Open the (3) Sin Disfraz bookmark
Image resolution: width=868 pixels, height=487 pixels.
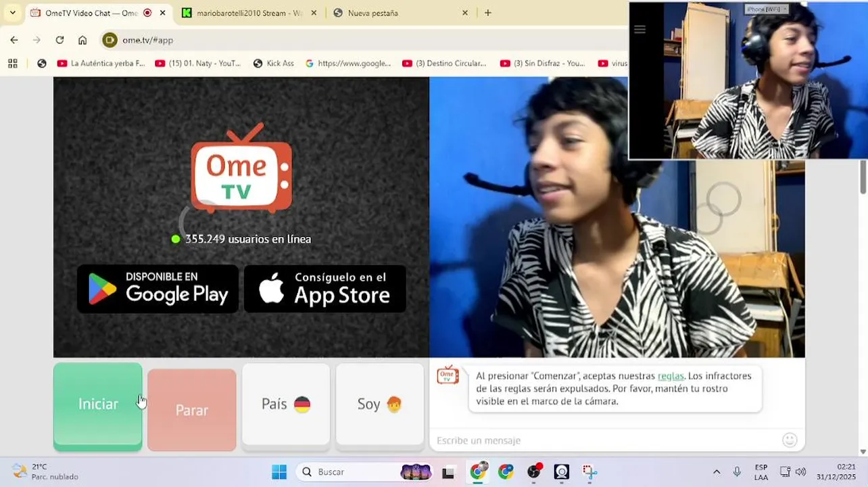point(543,63)
